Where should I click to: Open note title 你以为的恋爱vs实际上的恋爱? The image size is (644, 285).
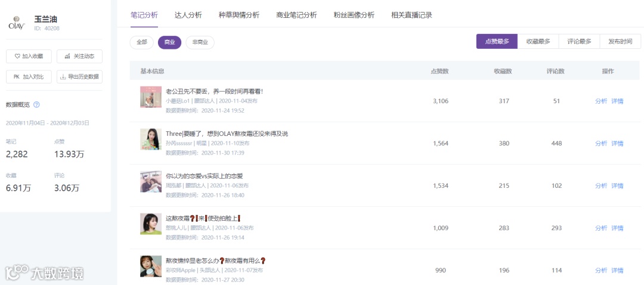click(x=204, y=176)
